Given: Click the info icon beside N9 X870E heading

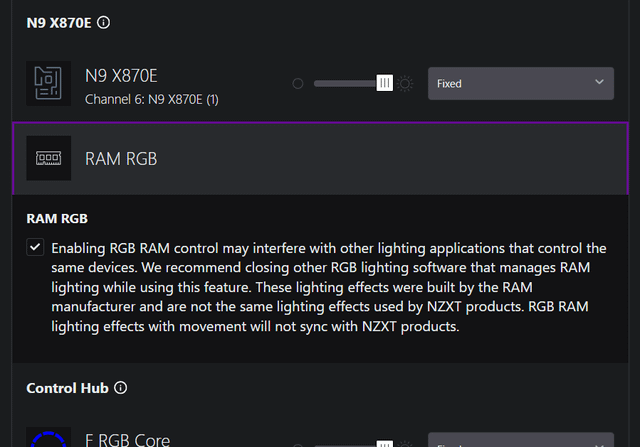Looking at the screenshot, I should click(104, 22).
